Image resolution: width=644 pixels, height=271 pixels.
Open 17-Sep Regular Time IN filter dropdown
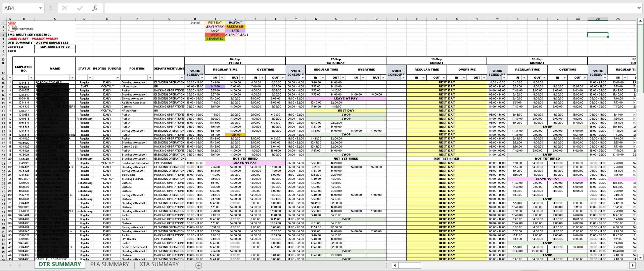click(323, 78)
